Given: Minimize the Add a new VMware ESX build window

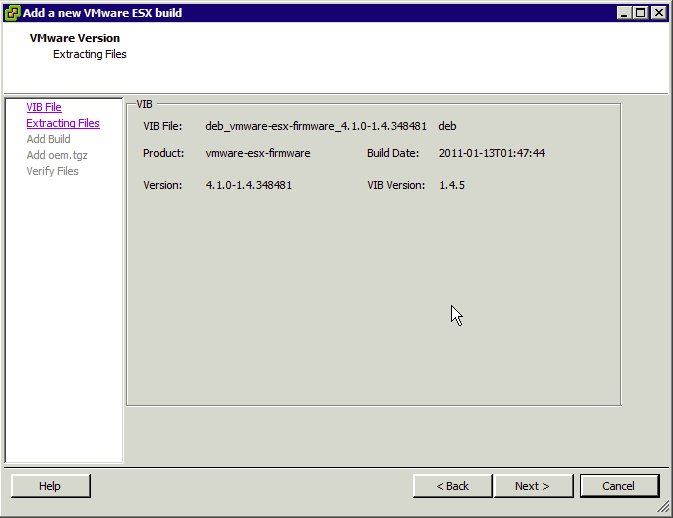Looking at the screenshot, I should tap(624, 12).
